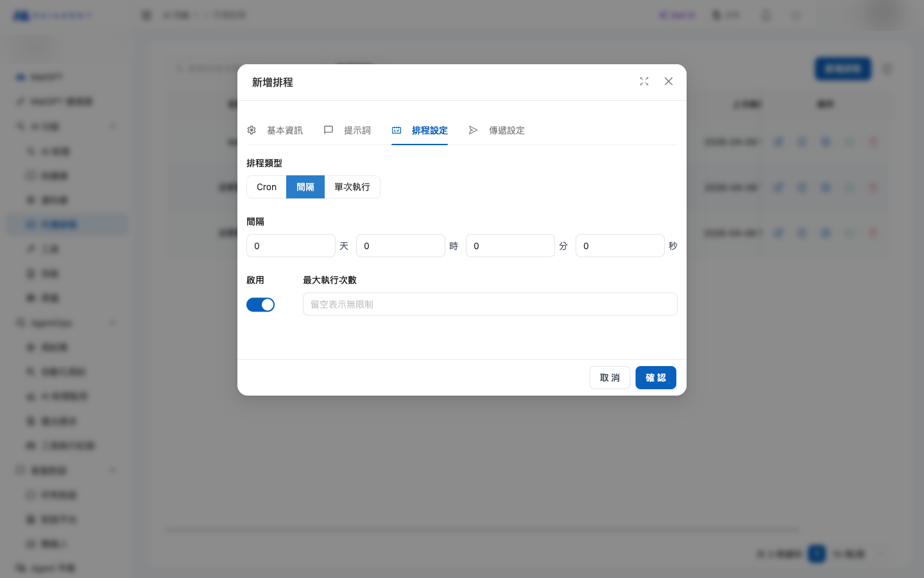Viewport: 924px width, 578px height.
Task: Focus the 分 interval input
Action: click(x=510, y=246)
